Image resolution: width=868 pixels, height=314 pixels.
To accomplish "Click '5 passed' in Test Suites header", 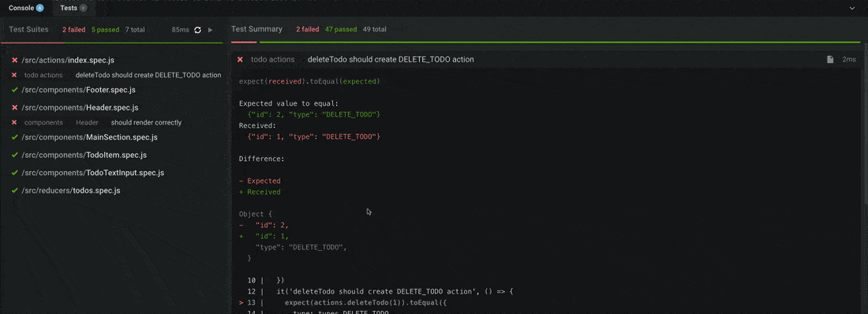I will 105,30.
